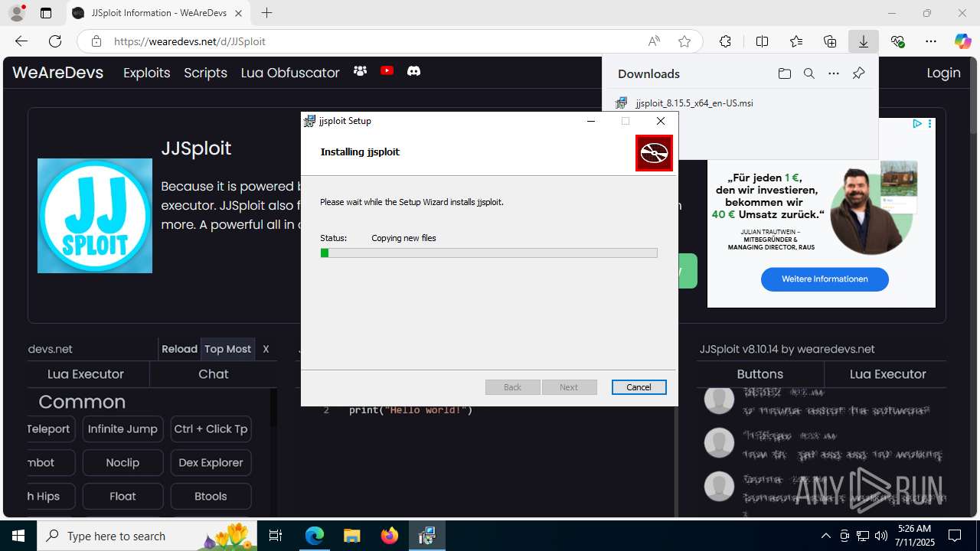980x551 pixels.
Task: Click Ctrl + Click Tp button
Action: 211,429
